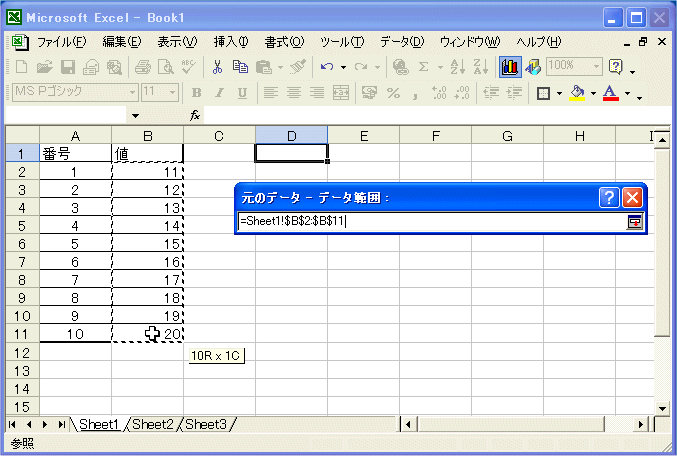
Task: Click Decrease Decimal icon
Action: (462, 93)
